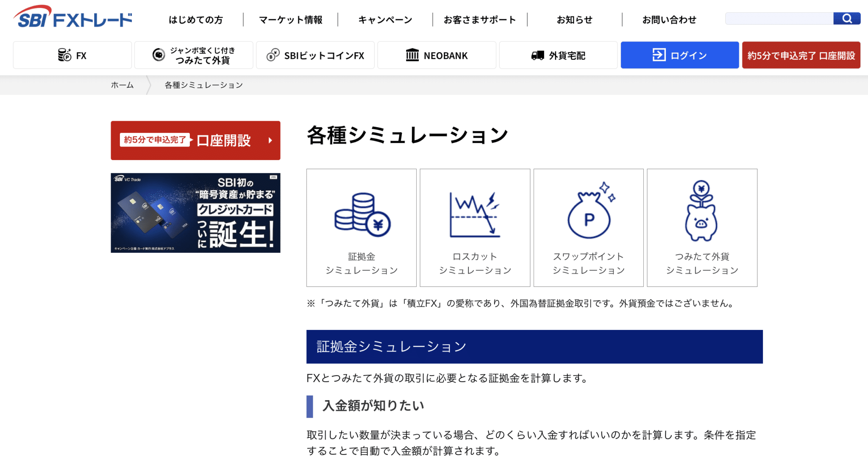Select the NEOBANK nav label
The height and width of the screenshot is (465, 868).
point(446,55)
